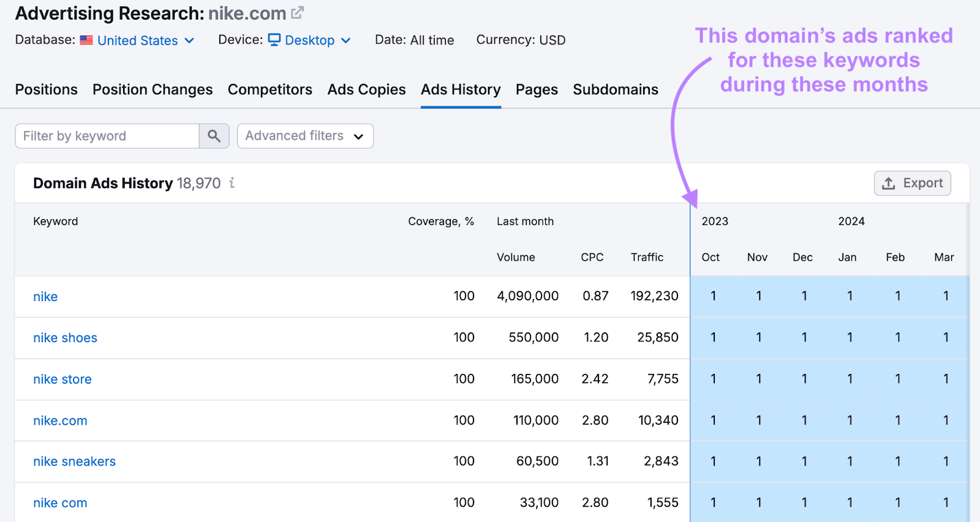The image size is (980, 522).
Task: Click the Jan month header
Action: point(848,257)
